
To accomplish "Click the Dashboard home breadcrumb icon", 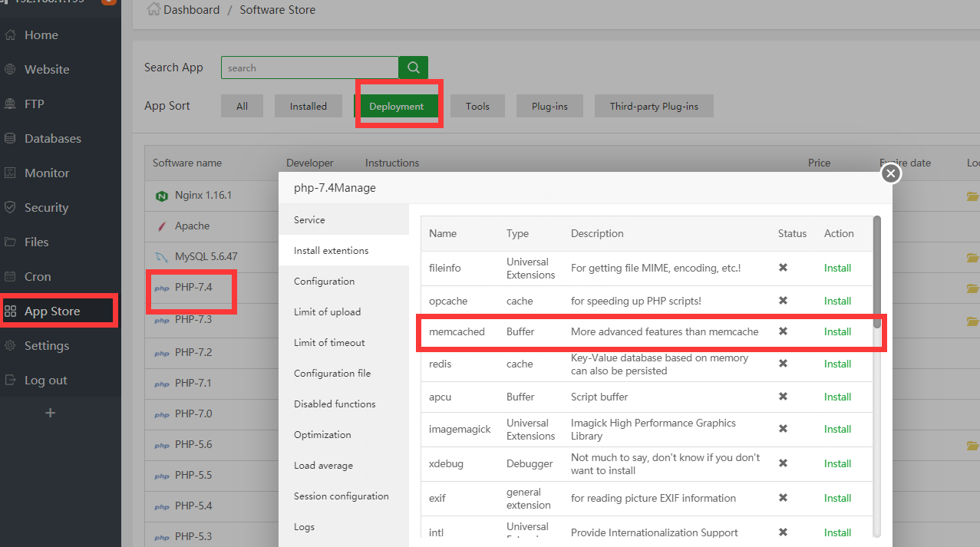I will click(153, 10).
